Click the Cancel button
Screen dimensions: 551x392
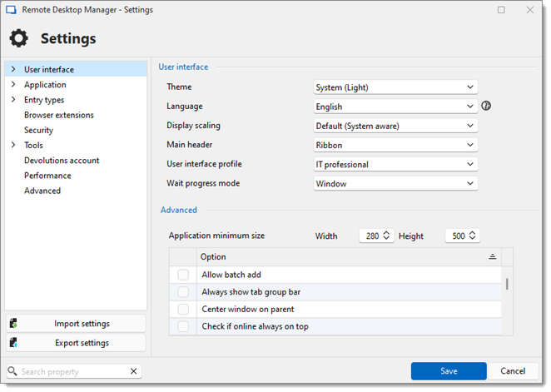click(x=513, y=371)
